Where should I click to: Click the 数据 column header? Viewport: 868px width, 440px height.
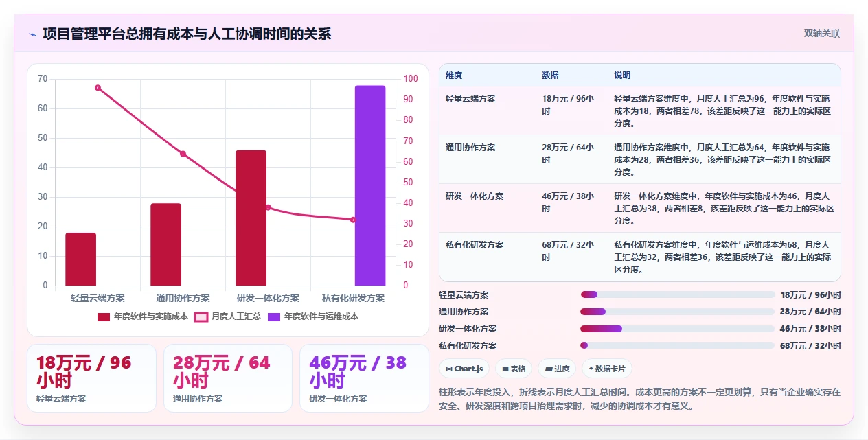click(550, 76)
